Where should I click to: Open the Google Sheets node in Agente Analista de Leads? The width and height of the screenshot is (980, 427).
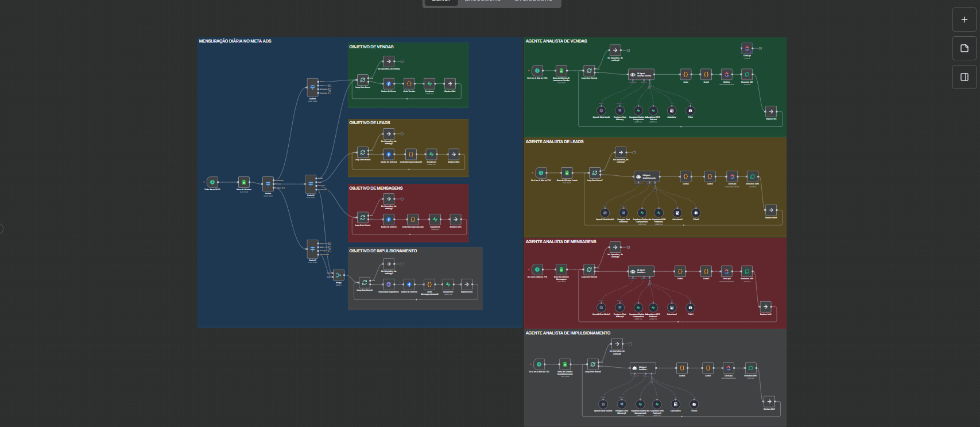pyautogui.click(x=567, y=173)
